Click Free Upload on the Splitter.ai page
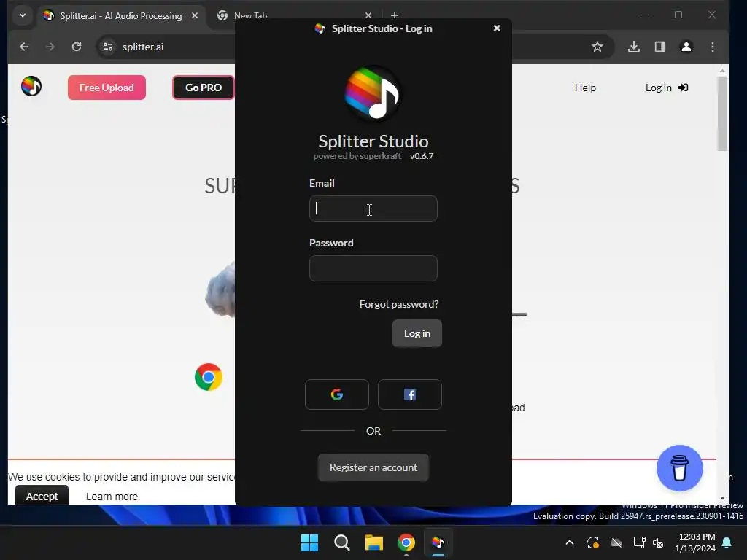This screenshot has height=560, width=747. pos(107,87)
